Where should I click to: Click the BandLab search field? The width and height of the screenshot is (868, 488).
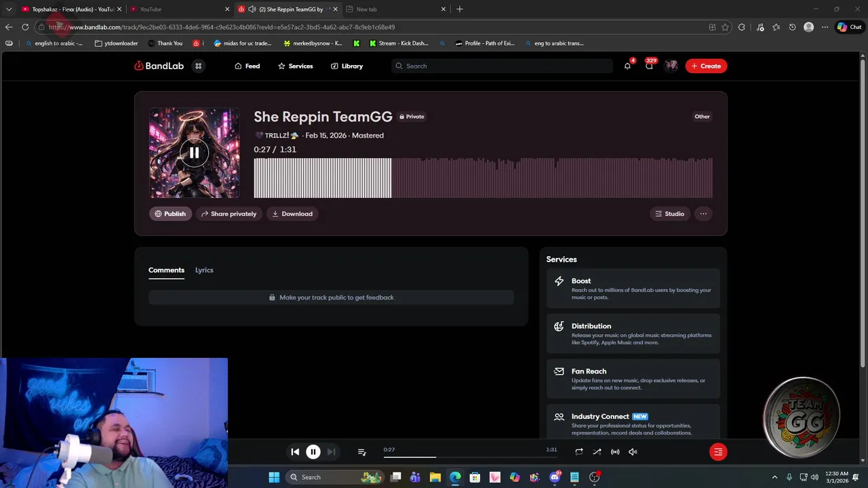[x=502, y=66]
